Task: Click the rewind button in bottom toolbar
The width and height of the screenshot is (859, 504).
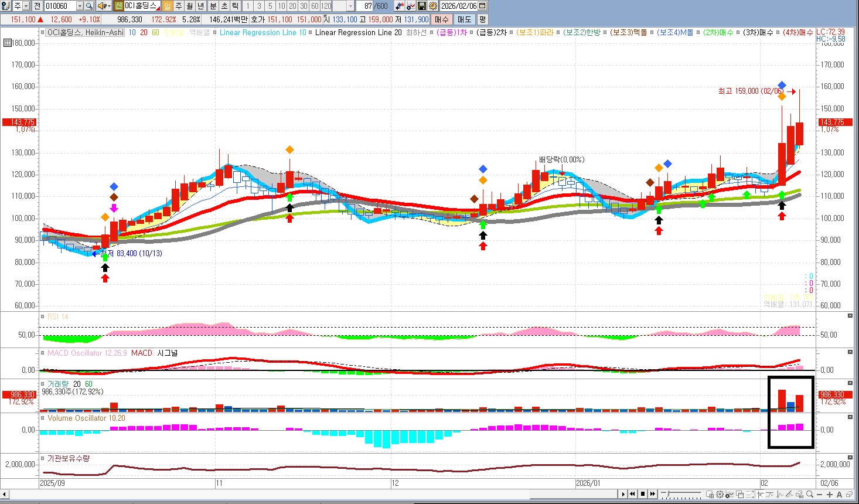Action: click(632, 494)
